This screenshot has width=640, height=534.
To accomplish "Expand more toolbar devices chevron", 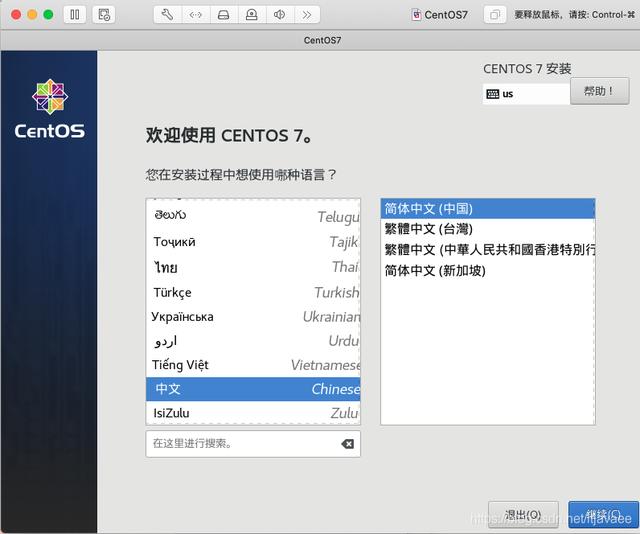I will click(x=307, y=15).
